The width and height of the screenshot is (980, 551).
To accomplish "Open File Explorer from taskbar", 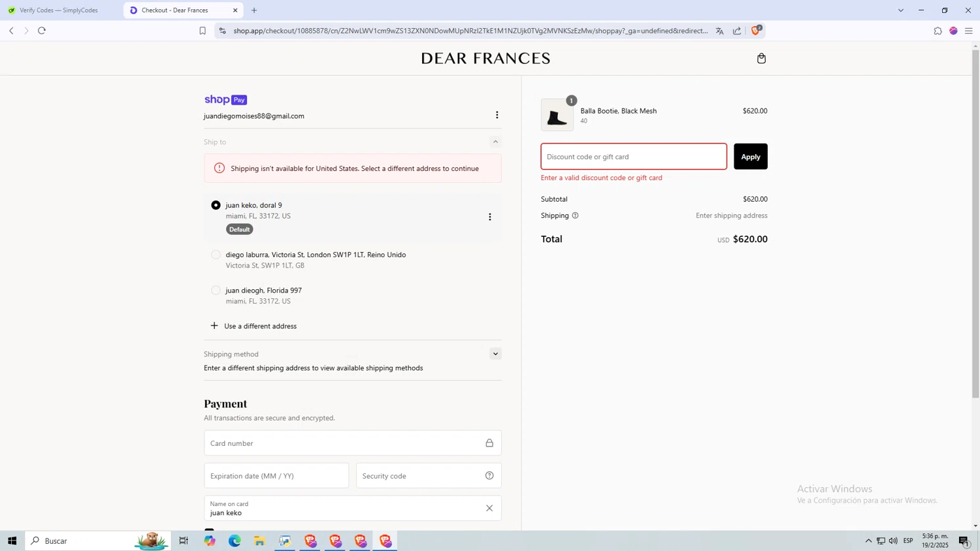I will pos(259,541).
